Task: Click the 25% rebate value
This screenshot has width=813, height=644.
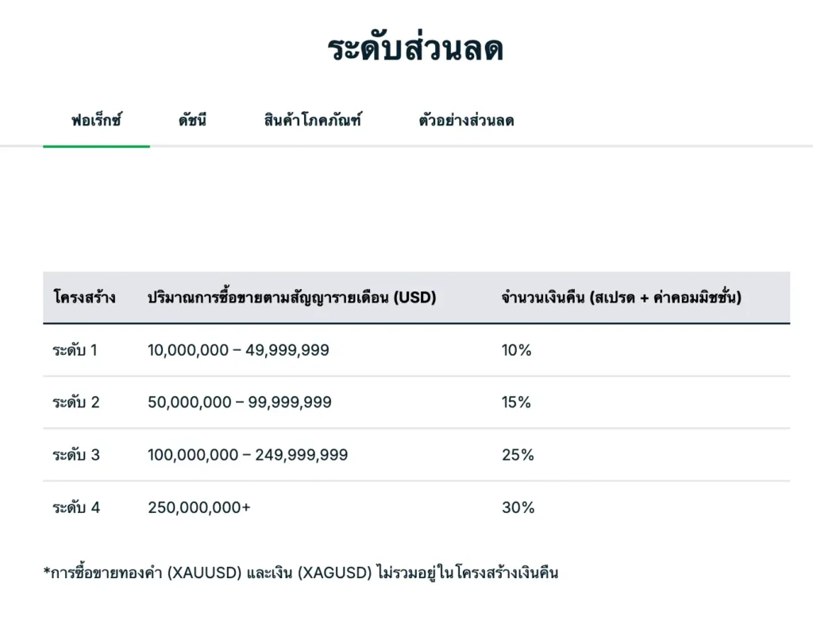Action: coord(518,455)
